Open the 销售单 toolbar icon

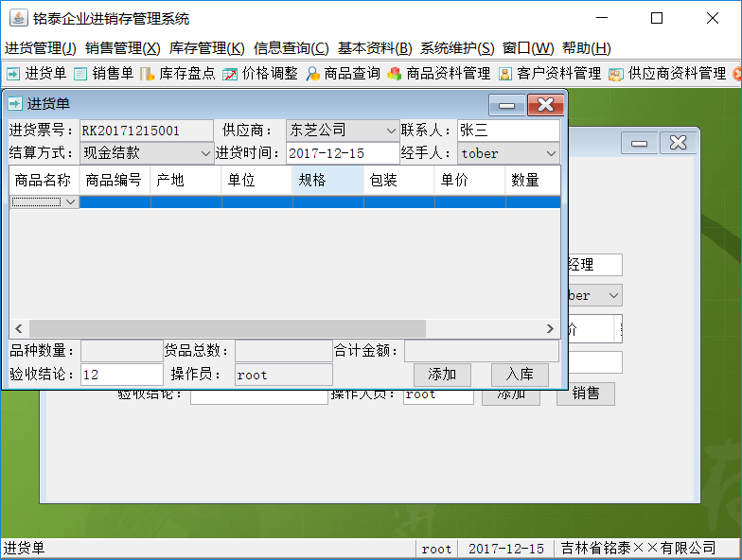(x=104, y=74)
